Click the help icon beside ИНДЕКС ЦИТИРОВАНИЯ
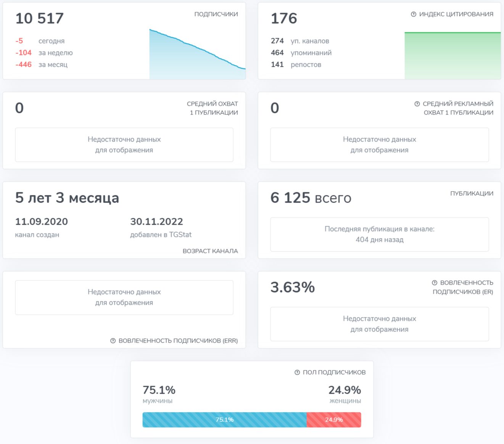The width and height of the screenshot is (504, 444). pyautogui.click(x=414, y=14)
